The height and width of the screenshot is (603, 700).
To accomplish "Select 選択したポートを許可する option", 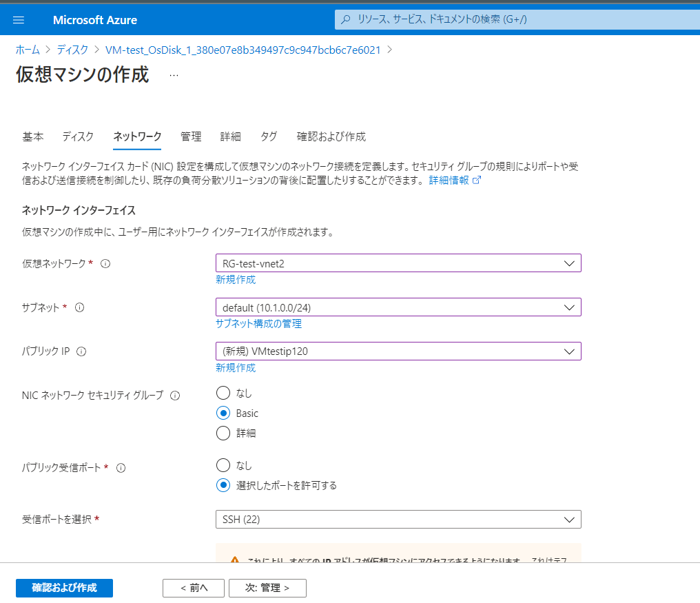I will point(223,485).
